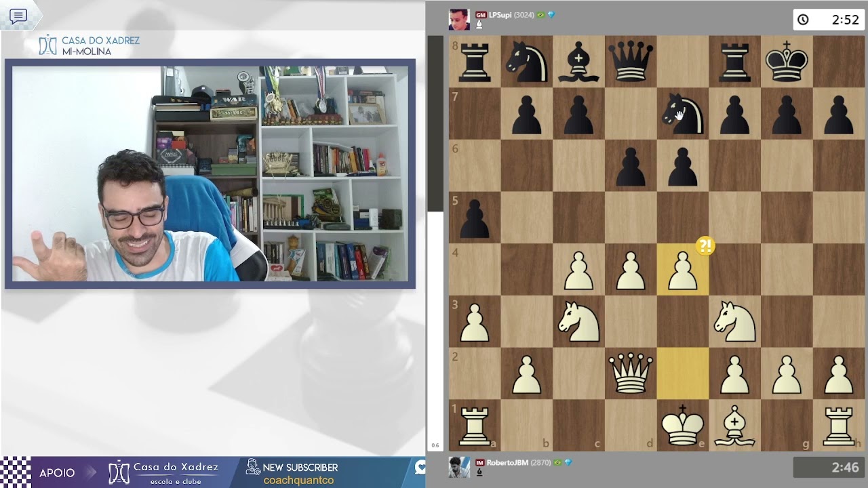This screenshot has width=868, height=488.
Task: Select the white pawn on f2
Action: 734,373
